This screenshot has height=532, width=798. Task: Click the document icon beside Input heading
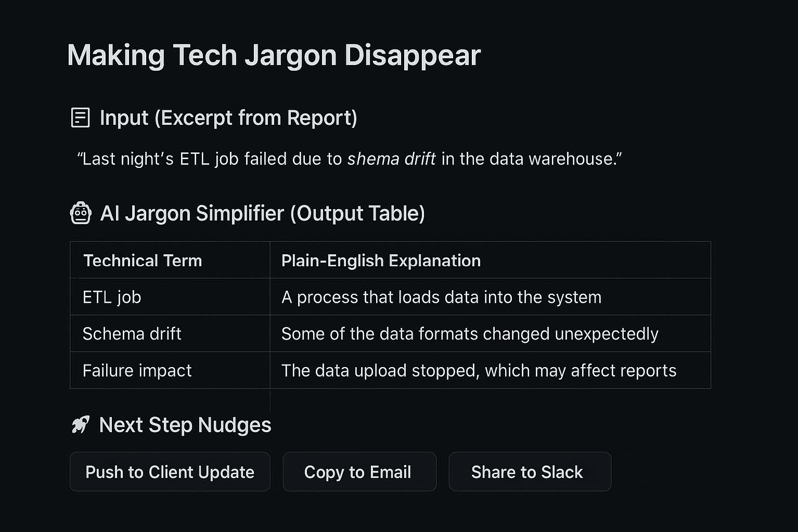[80, 118]
